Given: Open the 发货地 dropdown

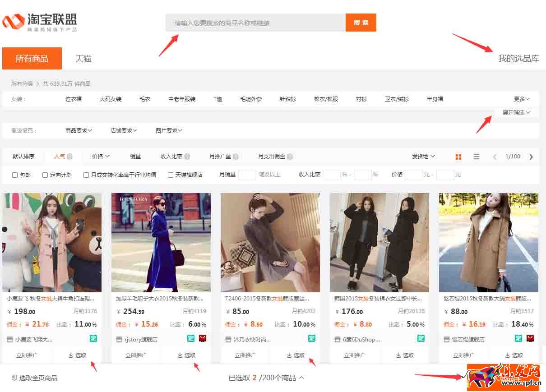Looking at the screenshot, I should (x=423, y=157).
